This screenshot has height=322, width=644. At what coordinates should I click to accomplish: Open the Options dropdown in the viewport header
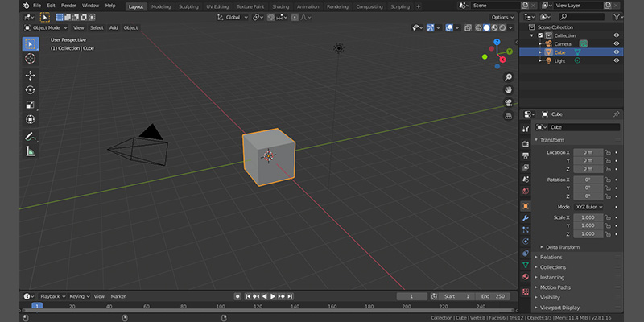502,17
